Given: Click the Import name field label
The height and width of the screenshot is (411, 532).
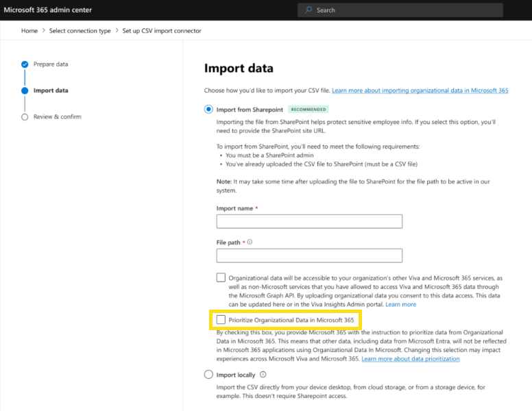Looking at the screenshot, I should [234, 208].
